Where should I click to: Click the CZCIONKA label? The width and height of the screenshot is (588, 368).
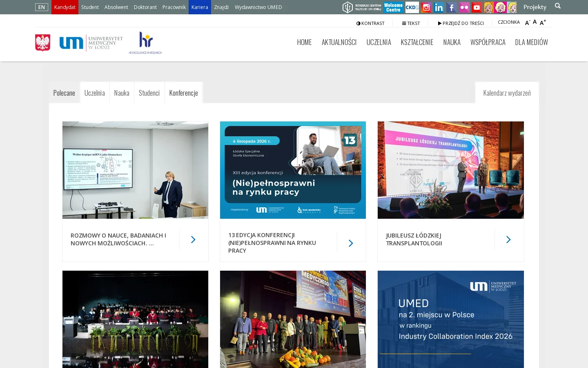click(509, 22)
